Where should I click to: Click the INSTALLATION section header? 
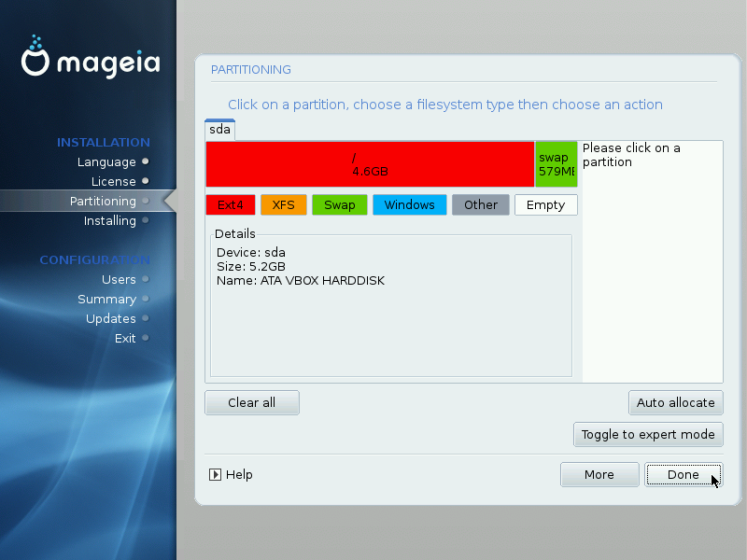click(104, 143)
